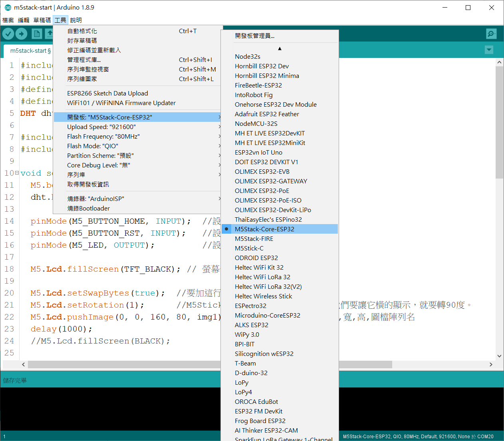Click ESP8266 Sketch Data Upload
Image resolution: width=504 pixels, height=441 pixels.
tap(137, 93)
